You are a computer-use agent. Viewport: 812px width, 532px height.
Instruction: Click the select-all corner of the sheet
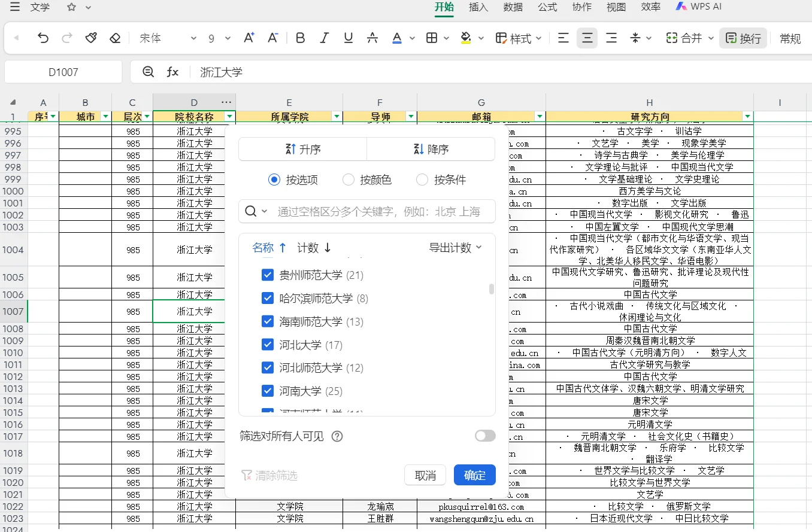coord(13,102)
